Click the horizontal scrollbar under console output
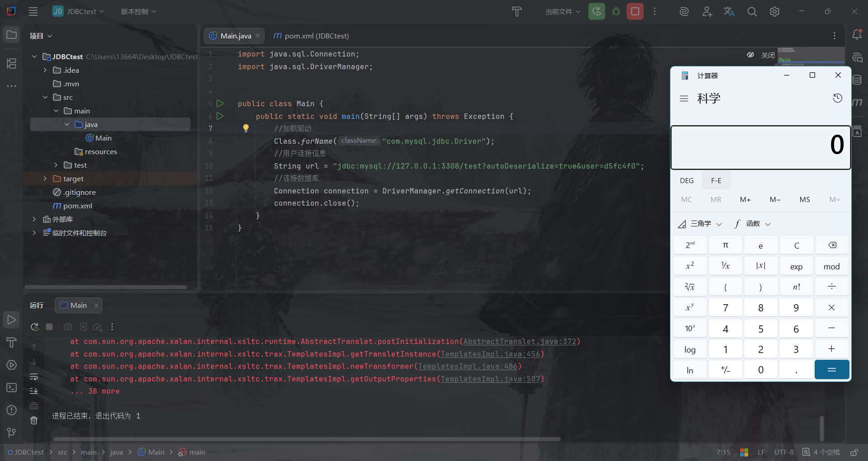868x461 pixels. click(307, 439)
